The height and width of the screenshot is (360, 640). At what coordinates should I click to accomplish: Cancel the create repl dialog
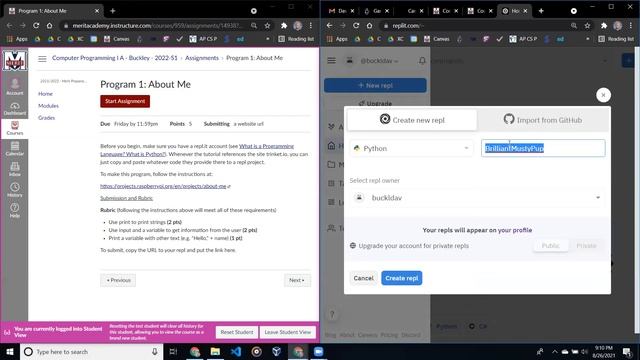click(363, 278)
